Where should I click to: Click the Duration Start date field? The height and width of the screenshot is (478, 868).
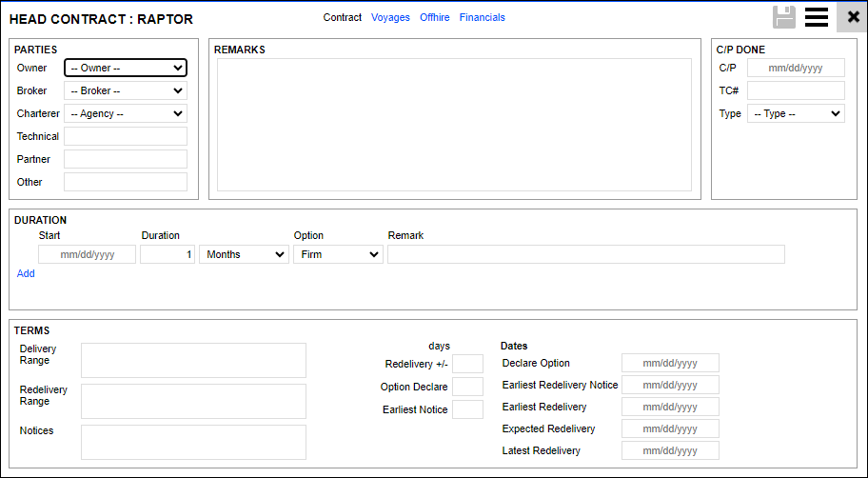tap(87, 254)
